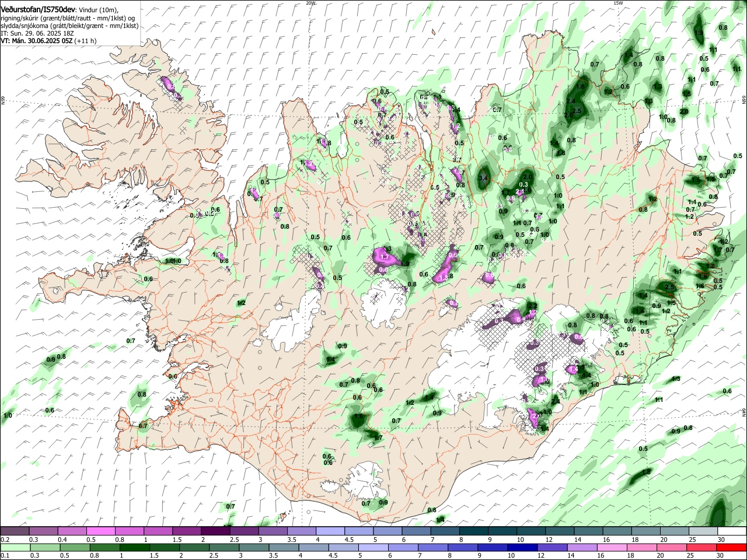The image size is (747, 560).
Task: Select lavender lower swatch between 14 and 16
Action: [582, 547]
